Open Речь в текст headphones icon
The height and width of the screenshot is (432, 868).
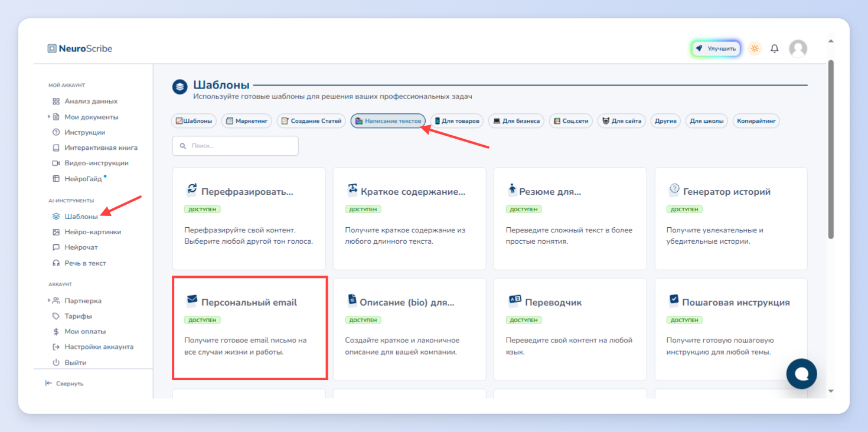[56, 263]
